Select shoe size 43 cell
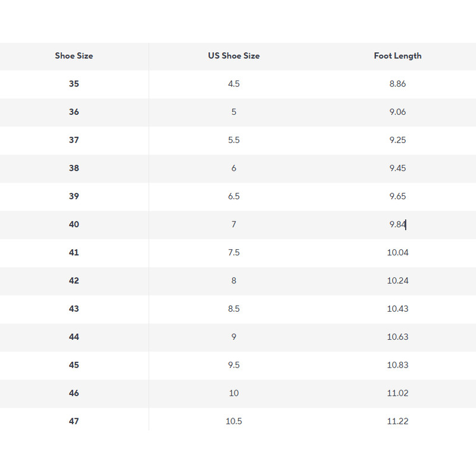476x476 pixels. 74,309
